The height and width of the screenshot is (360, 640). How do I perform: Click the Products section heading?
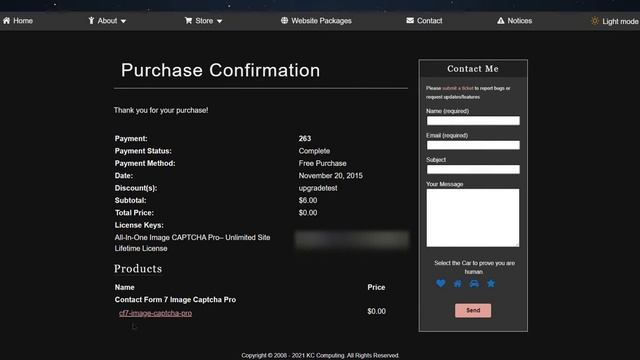click(x=138, y=269)
